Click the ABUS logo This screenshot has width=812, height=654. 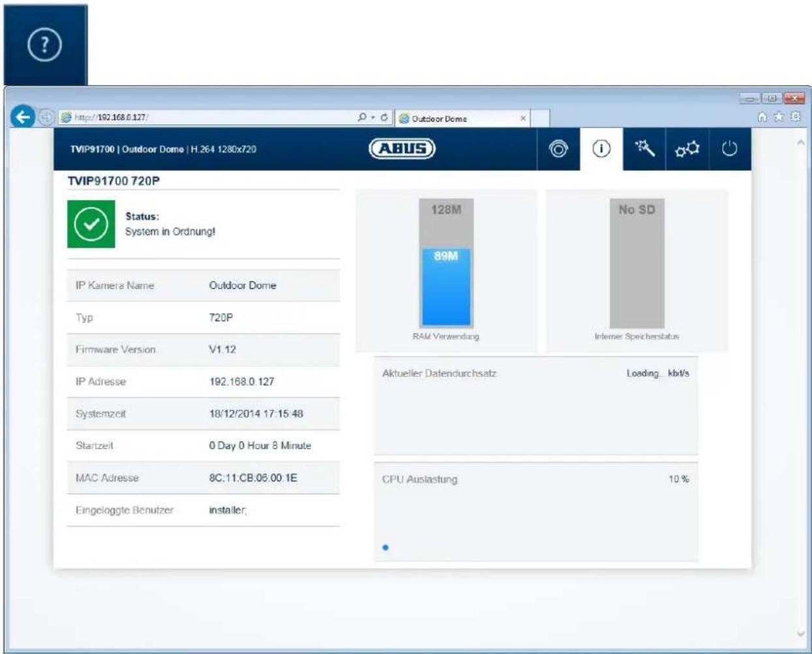click(402, 149)
